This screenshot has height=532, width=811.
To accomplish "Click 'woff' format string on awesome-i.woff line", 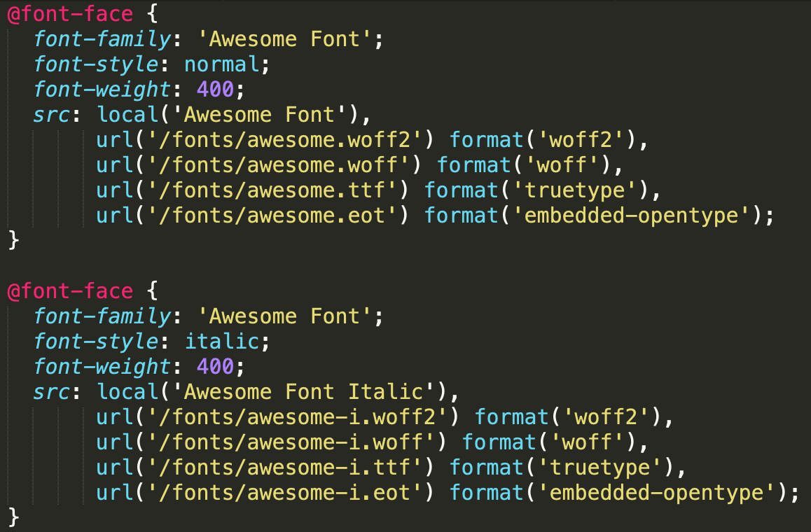I will click(588, 442).
